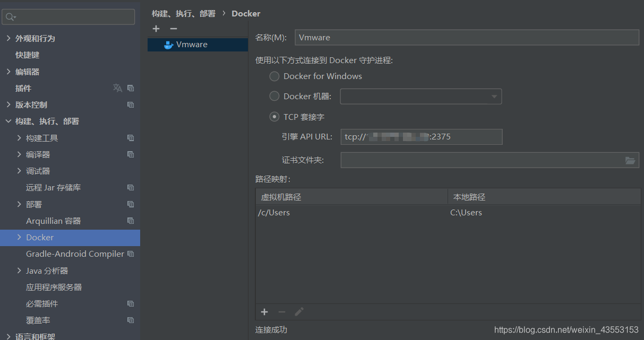Expand the 编辑器 tree section

[x=10, y=71]
